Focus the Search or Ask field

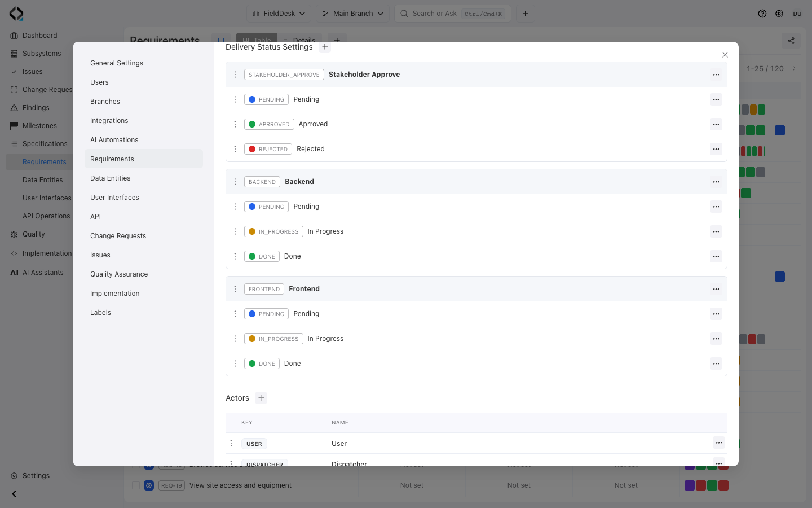tap(452, 14)
